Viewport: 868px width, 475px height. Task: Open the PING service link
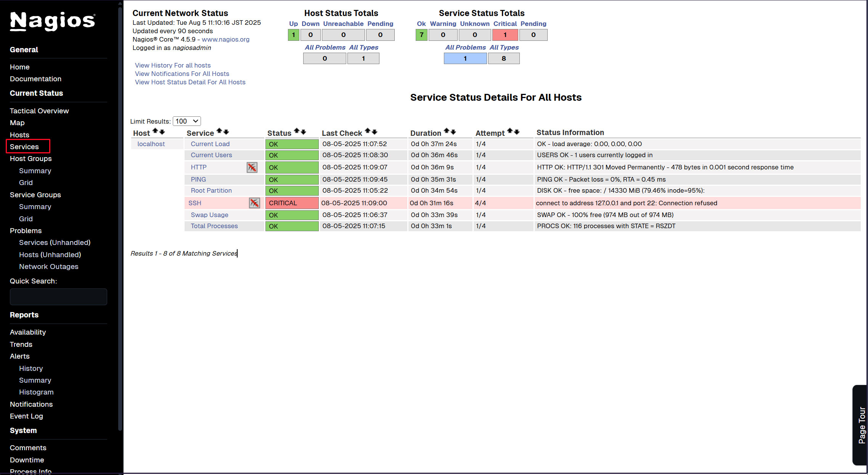(x=198, y=179)
